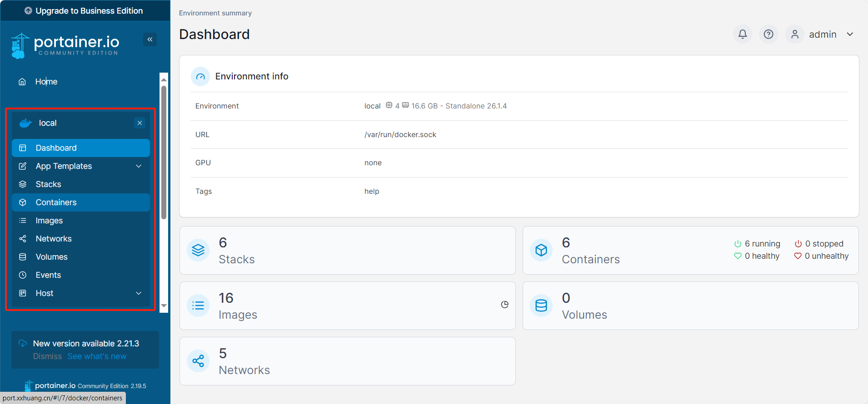Click the '0 stopped' status text
This screenshot has width=868, height=404.
tap(824, 244)
